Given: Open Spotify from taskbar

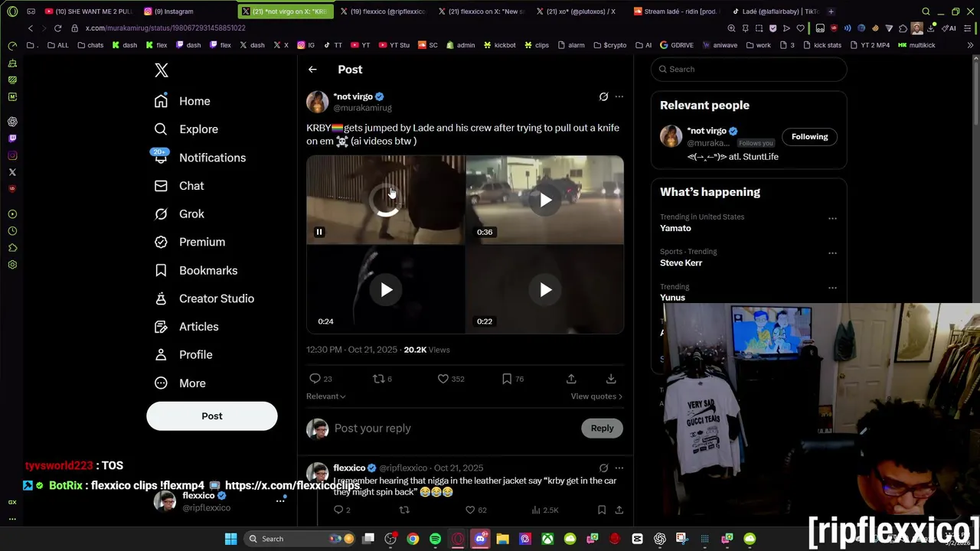Looking at the screenshot, I should (x=435, y=539).
